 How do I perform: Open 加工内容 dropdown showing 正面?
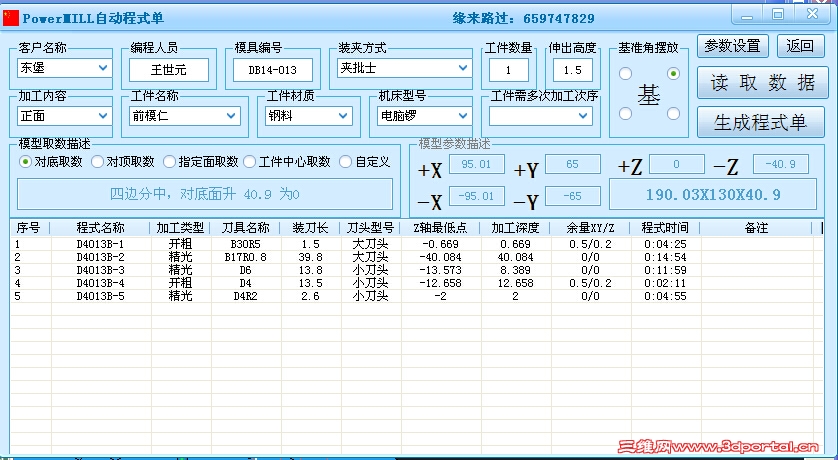tap(65, 116)
